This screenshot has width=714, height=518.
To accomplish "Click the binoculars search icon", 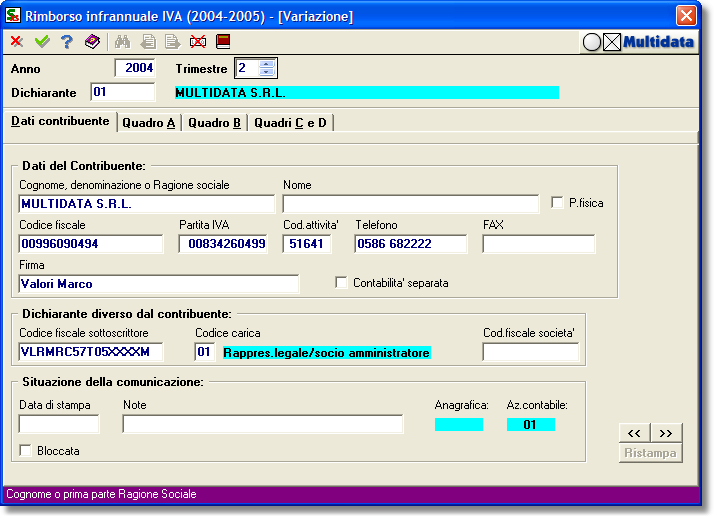I will pyautogui.click(x=122, y=41).
